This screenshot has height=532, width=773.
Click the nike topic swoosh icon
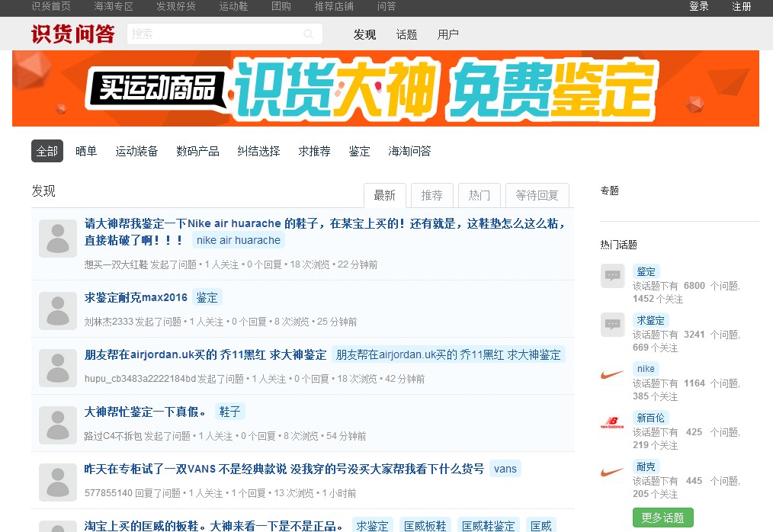click(x=613, y=373)
